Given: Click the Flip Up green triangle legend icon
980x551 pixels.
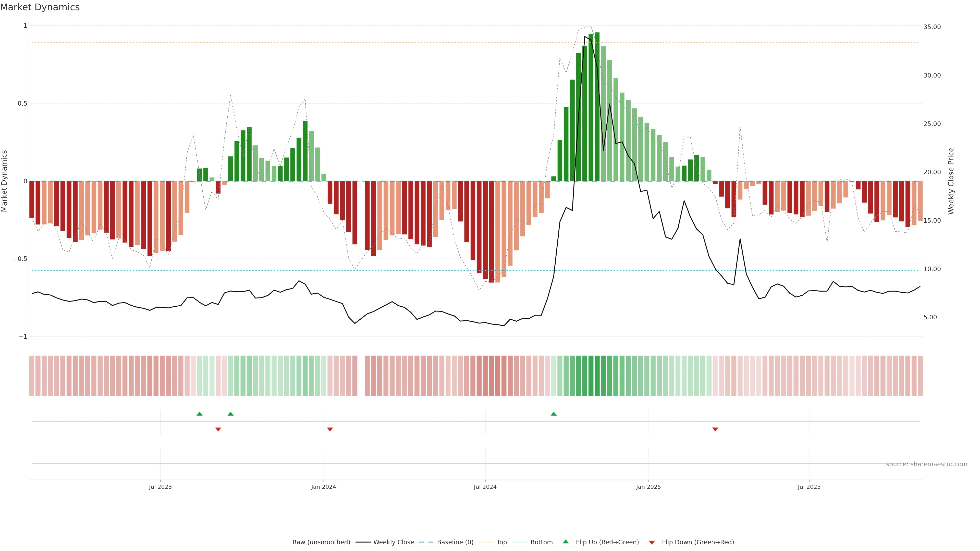Looking at the screenshot, I should point(565,542).
